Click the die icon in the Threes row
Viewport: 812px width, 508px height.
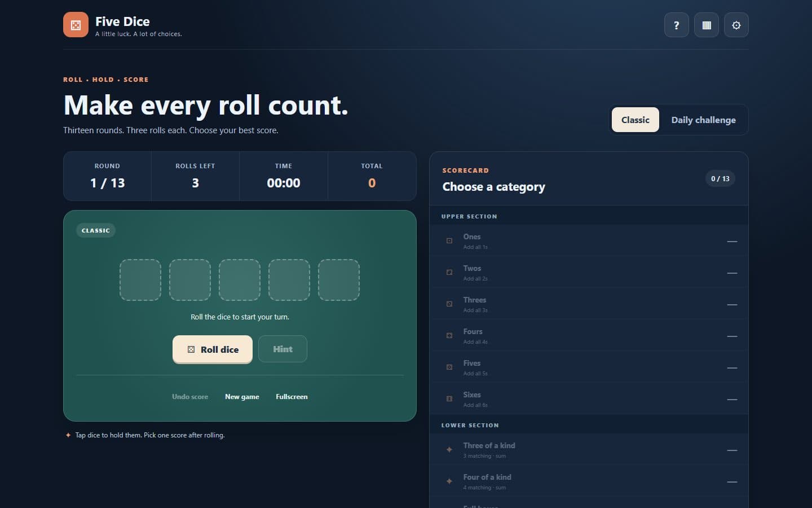[449, 304]
